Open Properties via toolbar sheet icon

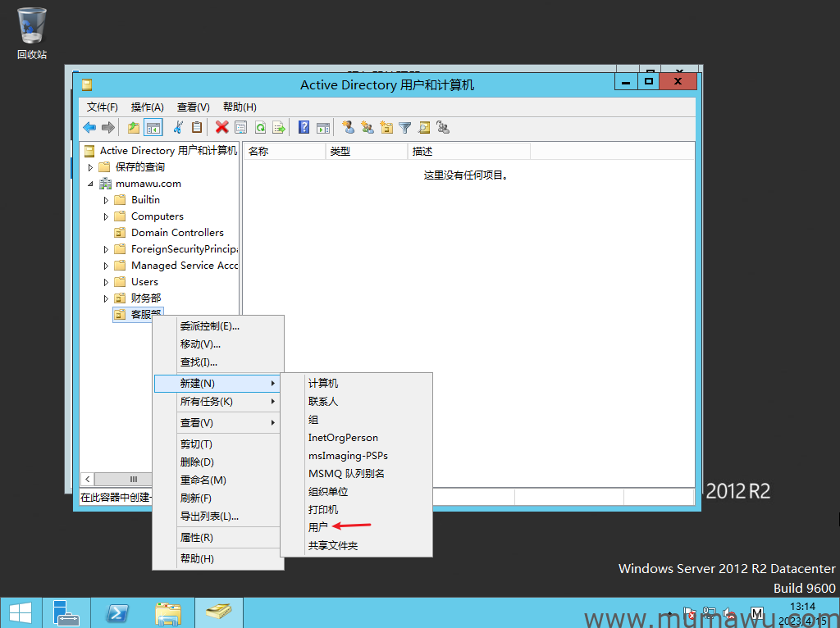[x=241, y=127]
